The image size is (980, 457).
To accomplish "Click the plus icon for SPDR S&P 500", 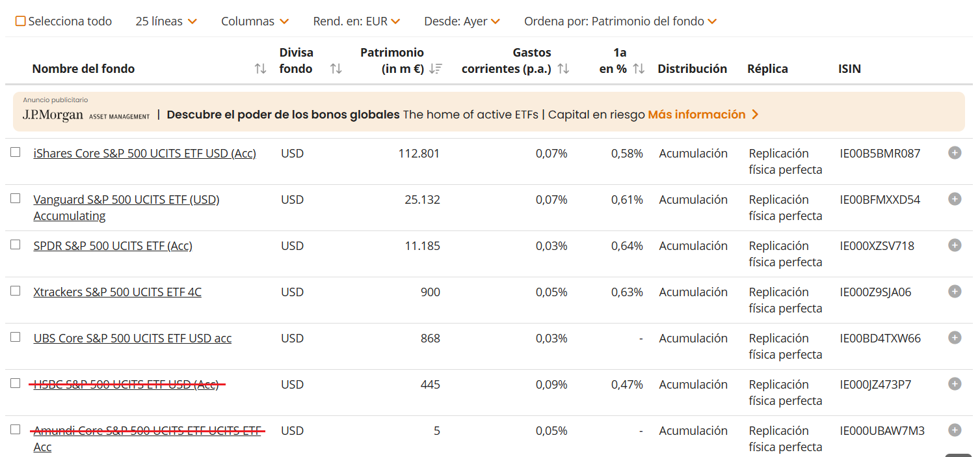I will 955,245.
